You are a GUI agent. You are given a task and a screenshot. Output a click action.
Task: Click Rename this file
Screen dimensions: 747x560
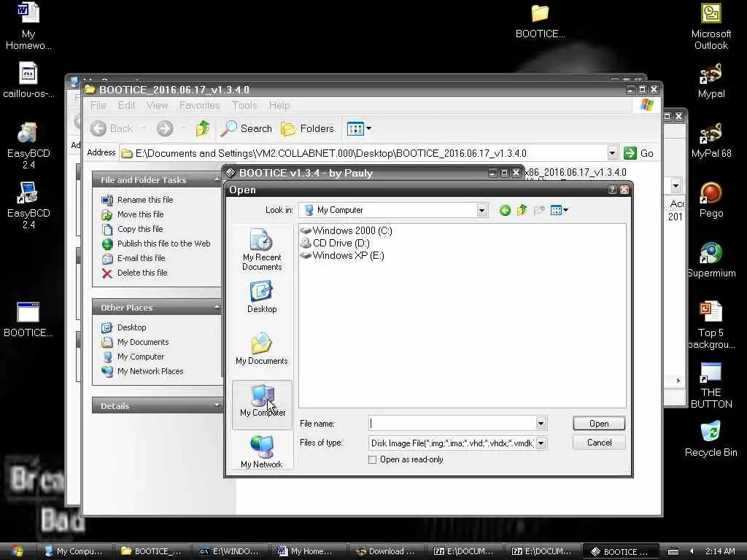click(x=145, y=200)
